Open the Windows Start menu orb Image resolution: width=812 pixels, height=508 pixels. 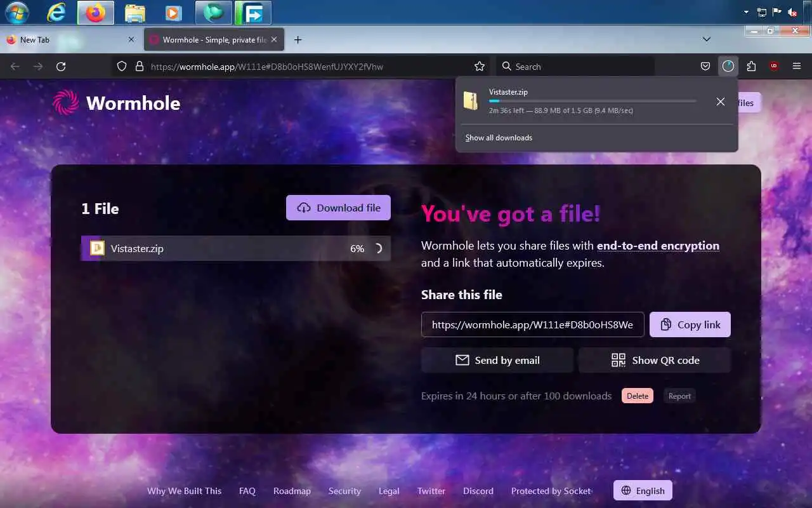click(x=17, y=12)
